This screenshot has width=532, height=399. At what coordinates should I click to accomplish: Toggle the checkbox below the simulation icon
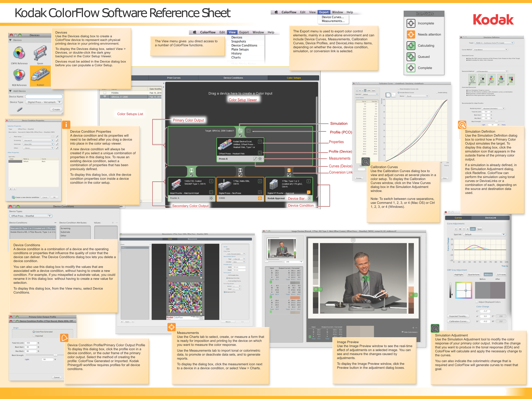pos(240,135)
